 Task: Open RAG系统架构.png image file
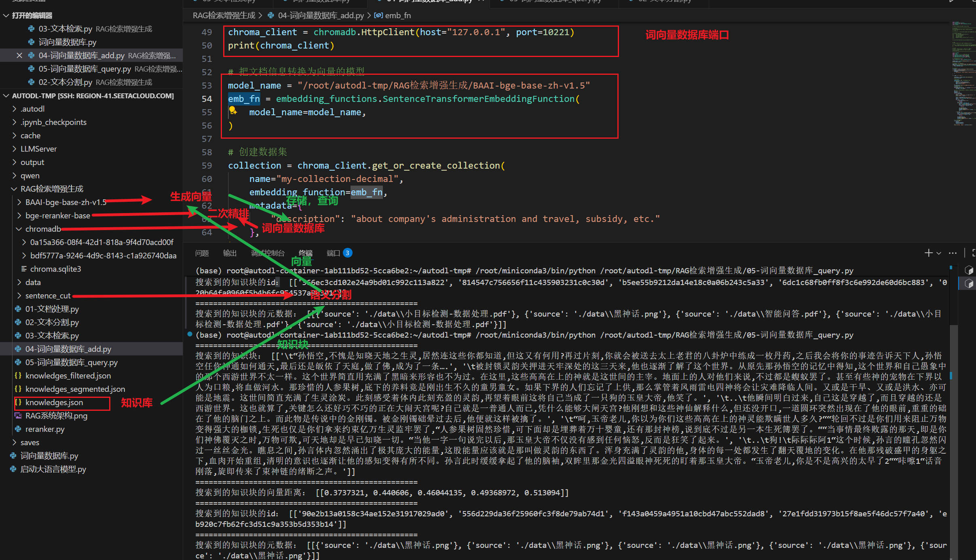coord(56,416)
